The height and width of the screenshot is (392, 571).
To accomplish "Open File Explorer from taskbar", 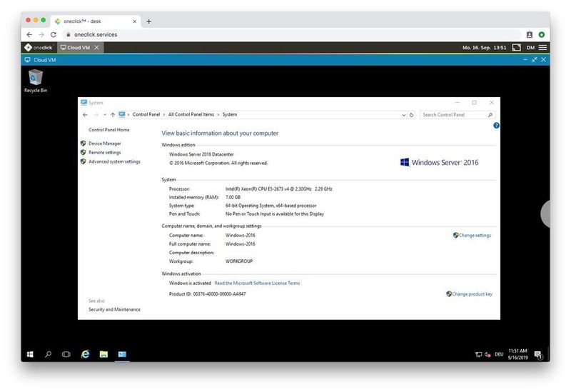I will pyautogui.click(x=103, y=354).
